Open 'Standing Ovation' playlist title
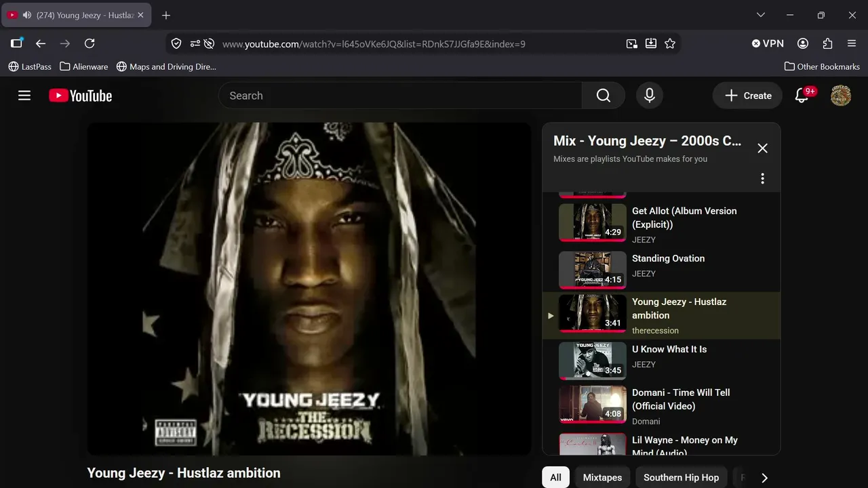This screenshot has height=488, width=868. click(668, 258)
